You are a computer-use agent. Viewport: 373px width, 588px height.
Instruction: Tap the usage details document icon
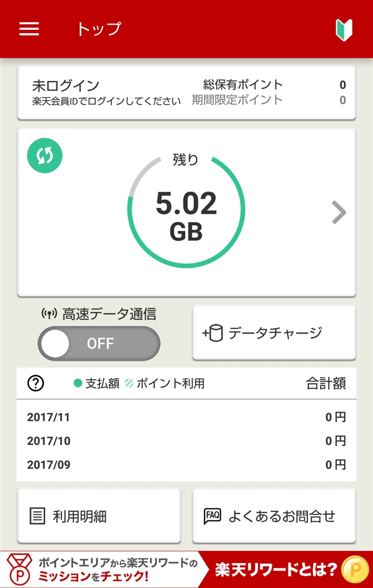tap(37, 516)
